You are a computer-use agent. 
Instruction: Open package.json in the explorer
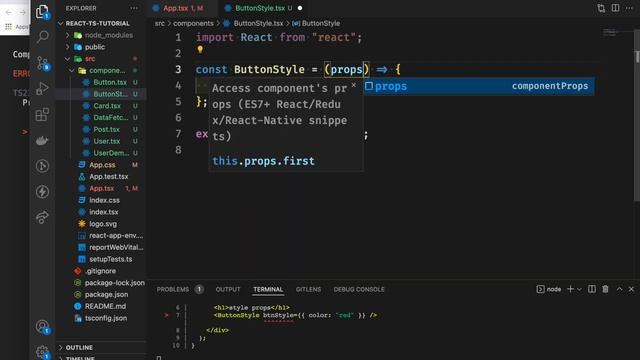click(x=107, y=294)
